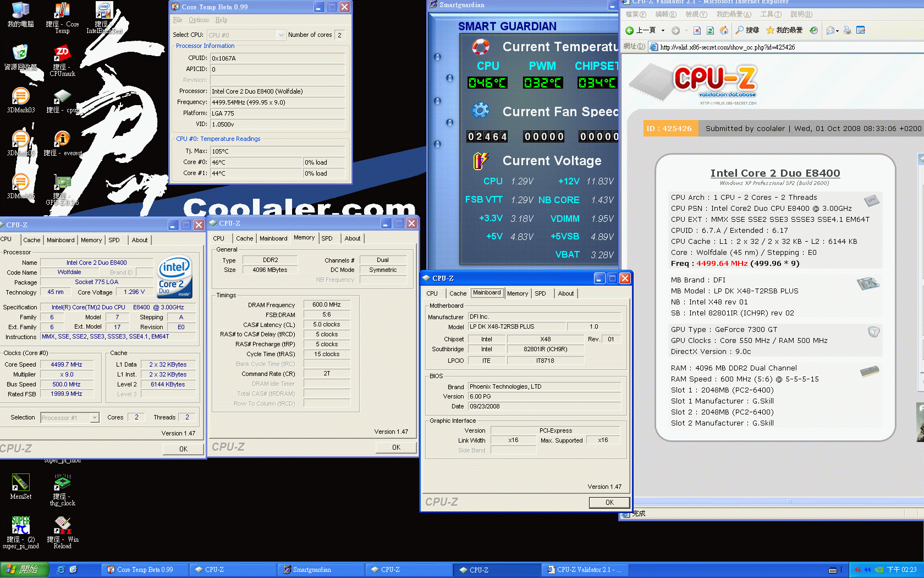Click Core Temp Beta 0.99 taskbar button
This screenshot has height=578, width=924.
point(145,570)
